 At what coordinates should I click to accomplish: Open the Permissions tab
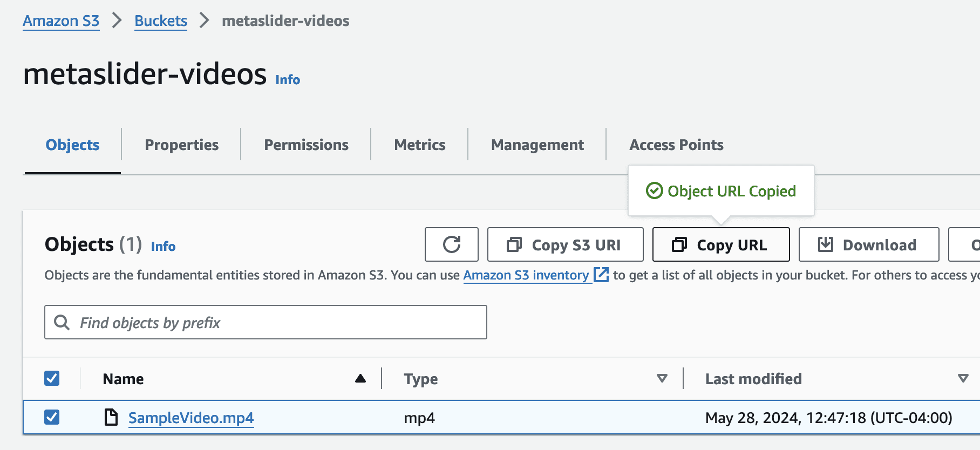coord(306,145)
